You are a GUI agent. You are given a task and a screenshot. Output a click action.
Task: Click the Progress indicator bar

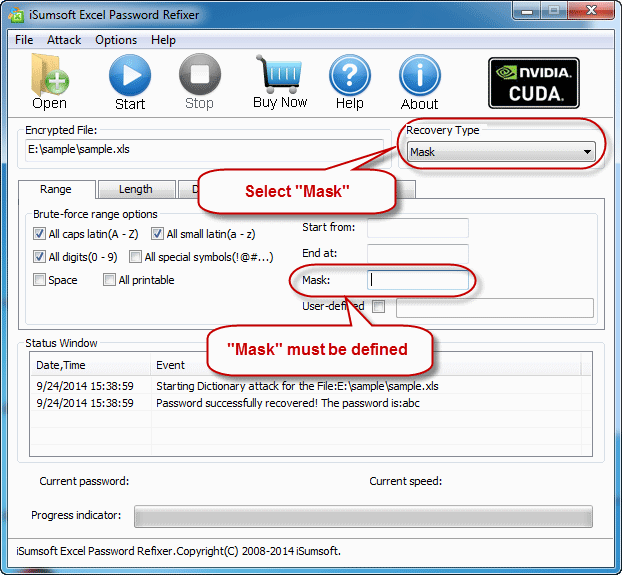(363, 516)
